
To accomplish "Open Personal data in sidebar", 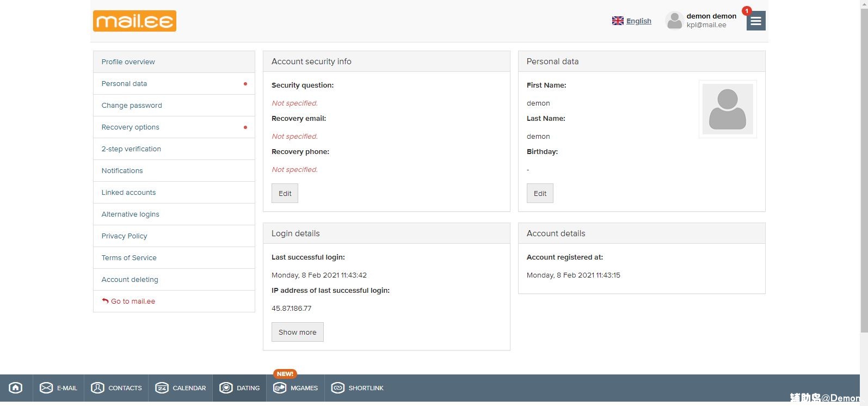I will point(174,84).
